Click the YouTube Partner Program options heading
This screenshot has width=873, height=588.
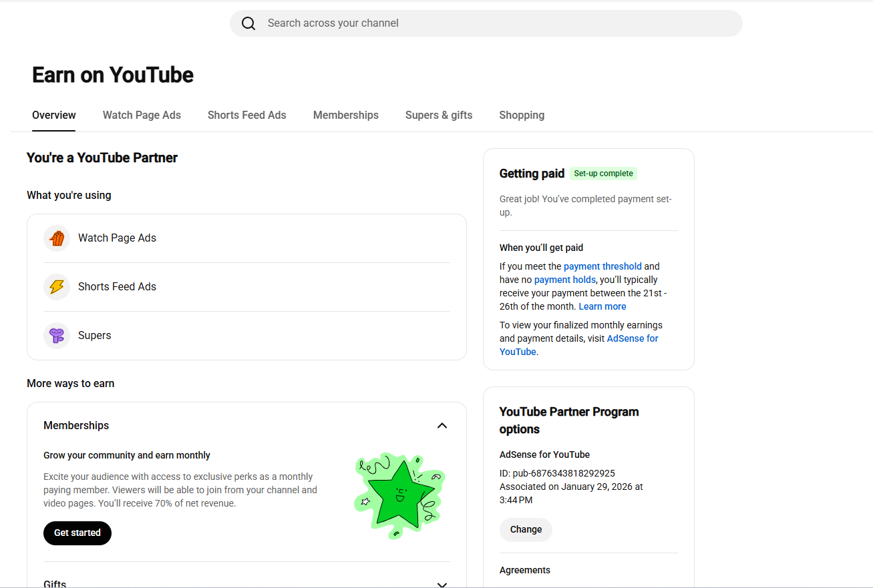click(569, 420)
